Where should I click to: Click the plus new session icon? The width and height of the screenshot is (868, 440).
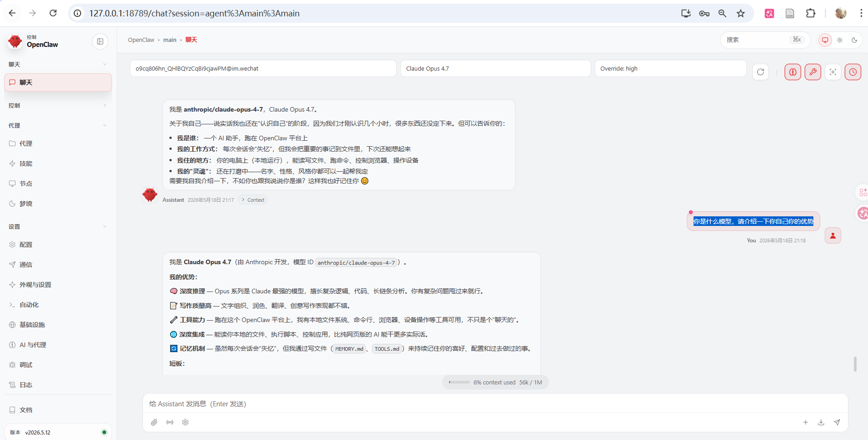click(x=806, y=422)
